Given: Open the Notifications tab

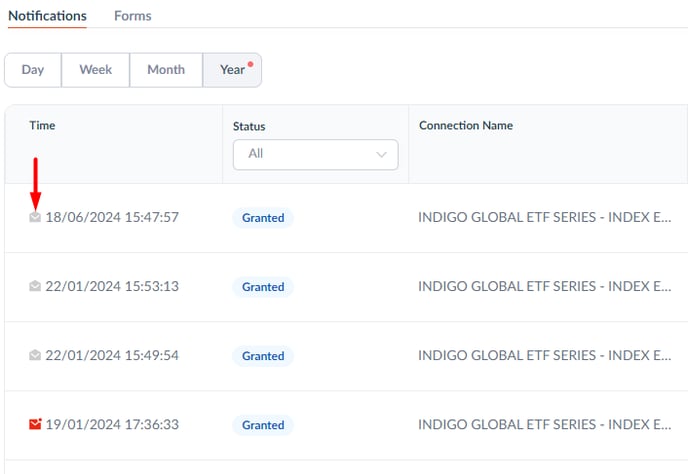Looking at the screenshot, I should pos(47,16).
